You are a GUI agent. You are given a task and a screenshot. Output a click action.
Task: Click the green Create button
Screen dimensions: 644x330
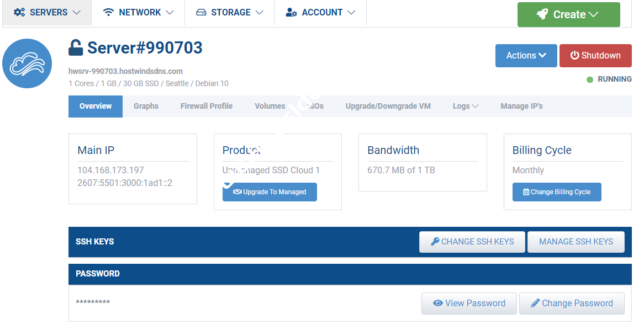click(x=568, y=14)
